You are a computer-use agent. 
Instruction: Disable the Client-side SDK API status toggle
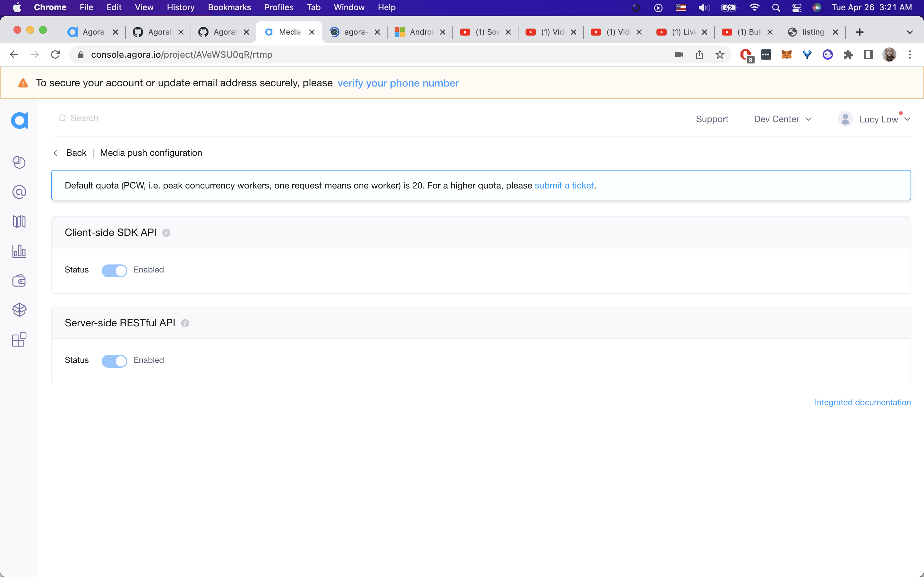pyautogui.click(x=114, y=271)
